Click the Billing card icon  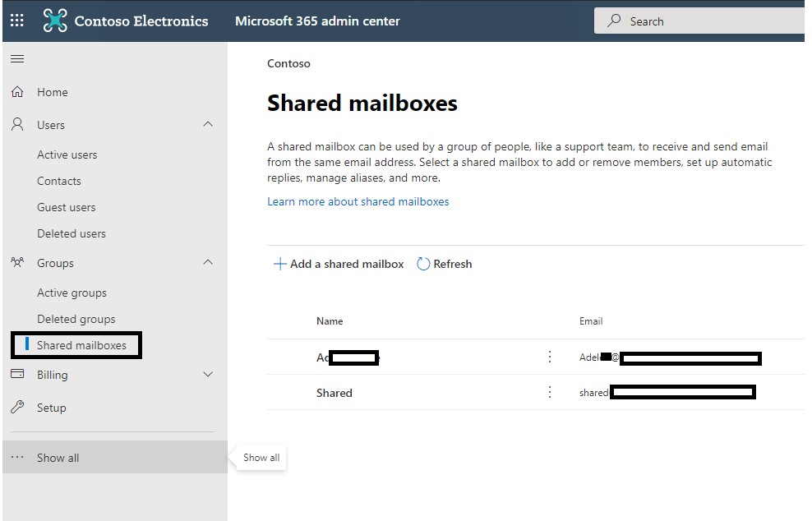[x=17, y=374]
